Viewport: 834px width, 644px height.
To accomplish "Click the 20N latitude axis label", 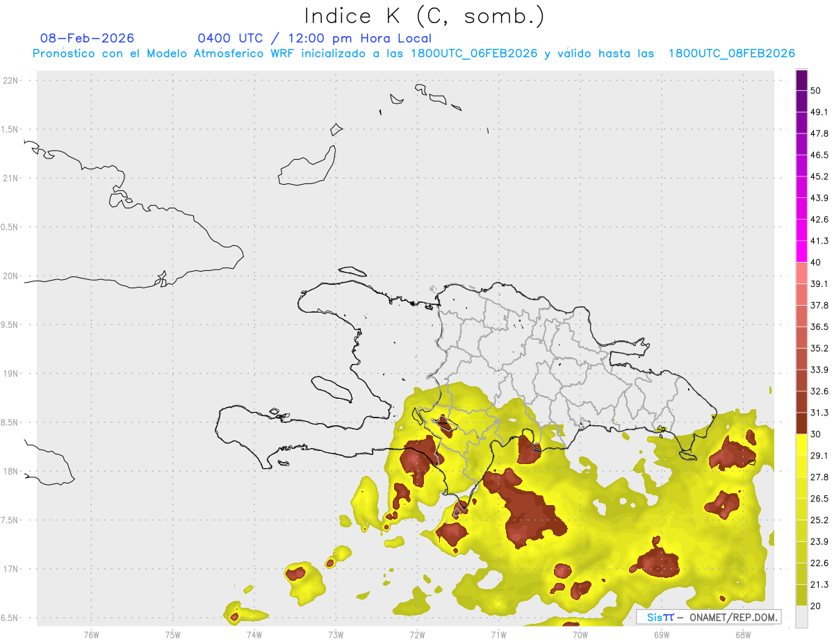I will (x=12, y=276).
